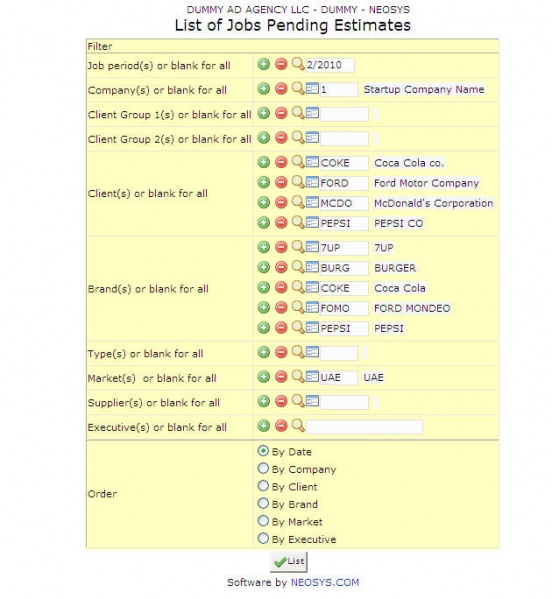
Task: Click the brand code field with FOMO
Action: click(344, 308)
